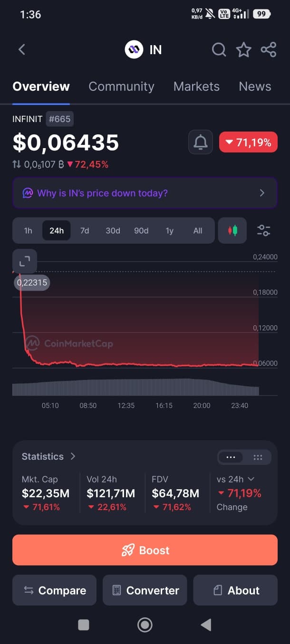This screenshot has height=644, width=290.
Task: Expand Why is IN's price down today
Action: coord(145,193)
